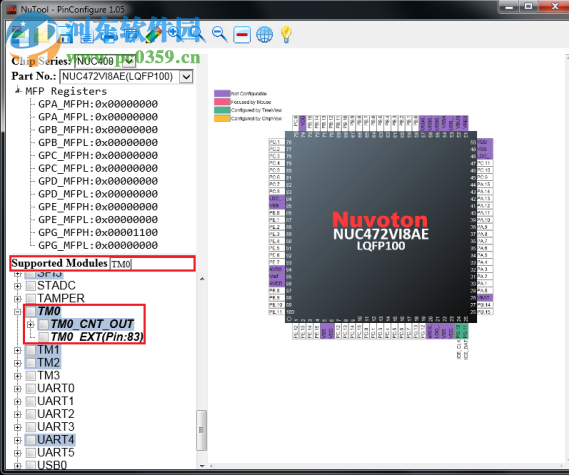Screen dimensions: 569x476
Task: Click the Nuvoton chip body graphic
Action: (x=381, y=227)
